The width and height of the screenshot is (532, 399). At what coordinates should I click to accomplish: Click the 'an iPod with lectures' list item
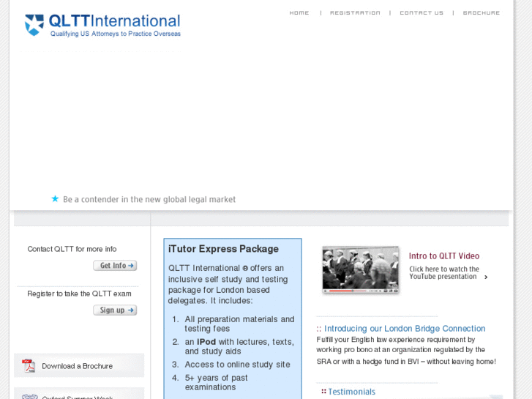point(239,346)
